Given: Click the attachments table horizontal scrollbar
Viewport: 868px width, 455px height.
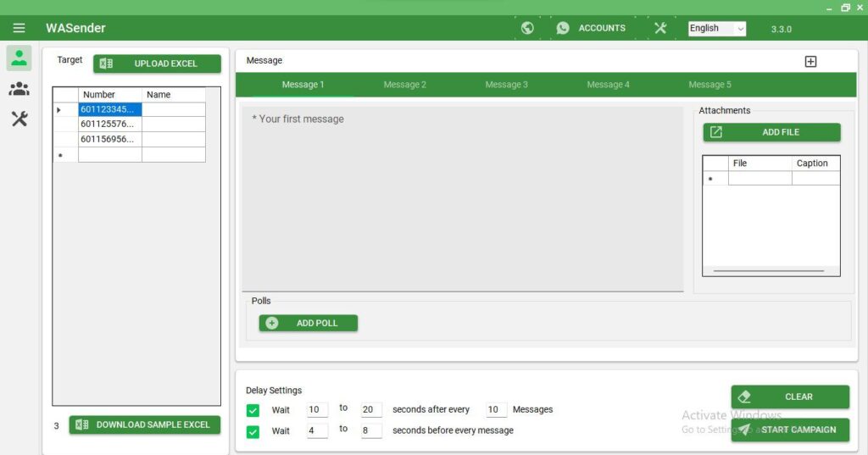Looking at the screenshot, I should [x=768, y=271].
